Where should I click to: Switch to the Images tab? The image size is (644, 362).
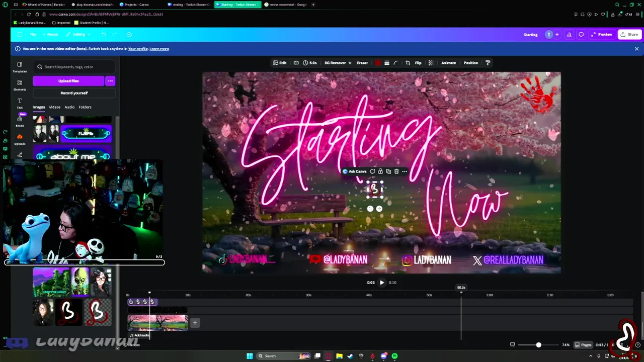[x=39, y=107]
